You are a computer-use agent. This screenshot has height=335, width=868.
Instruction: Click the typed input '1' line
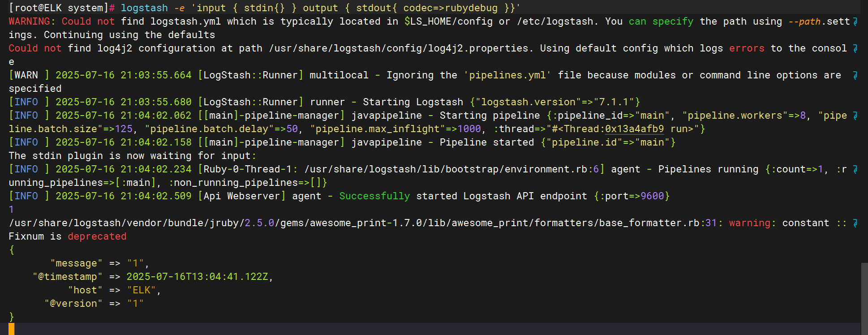[11, 210]
